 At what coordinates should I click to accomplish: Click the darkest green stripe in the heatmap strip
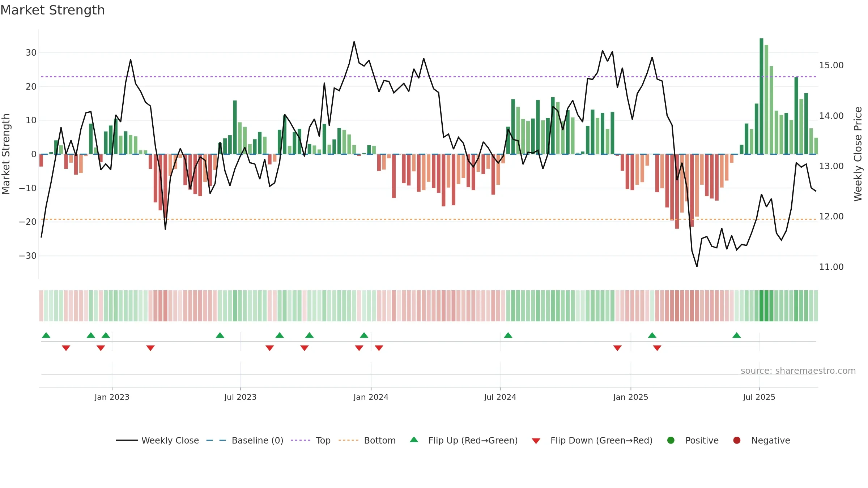tap(761, 306)
